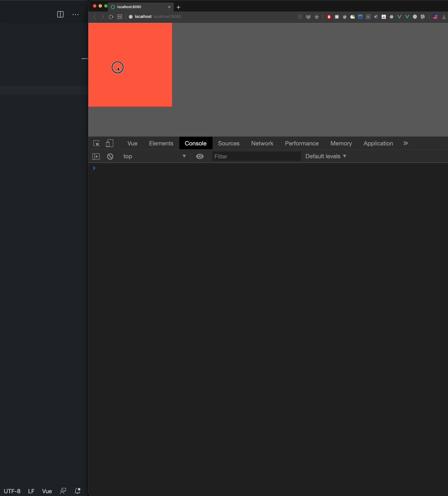448x496 pixels.
Task: Open the Network tab
Action: [x=262, y=143]
